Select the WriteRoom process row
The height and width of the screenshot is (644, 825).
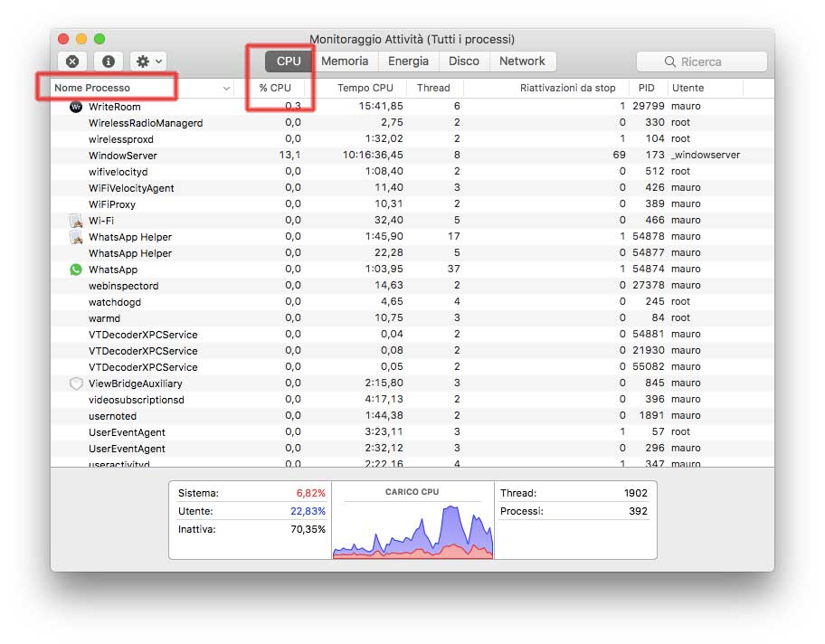(x=412, y=107)
